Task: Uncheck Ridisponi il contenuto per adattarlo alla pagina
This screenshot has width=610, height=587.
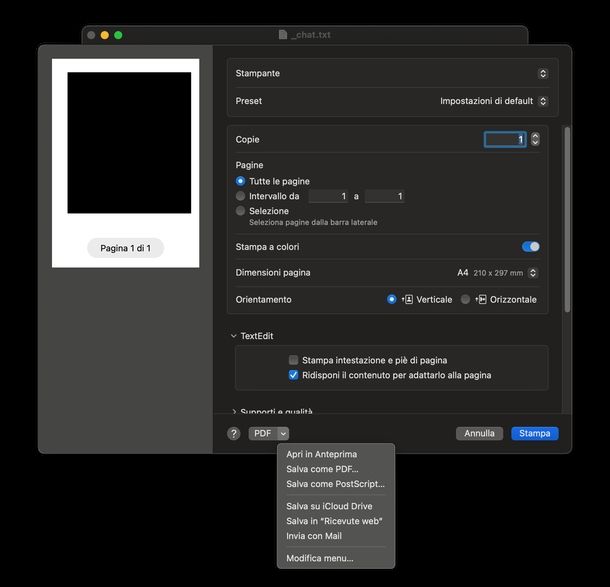Action: 293,375
